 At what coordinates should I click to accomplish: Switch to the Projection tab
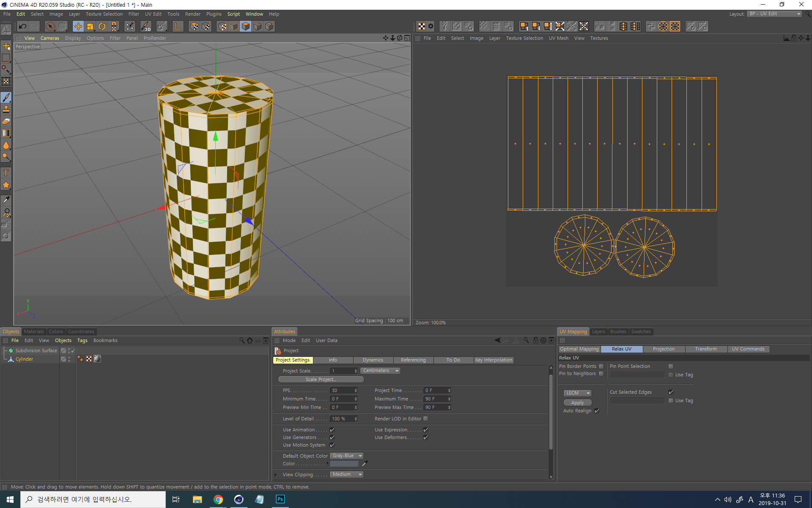[x=663, y=349]
